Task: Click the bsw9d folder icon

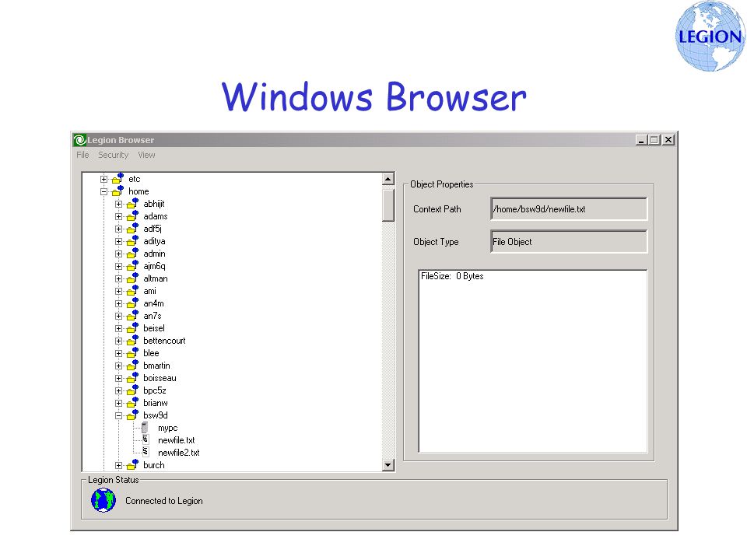Action: [132, 415]
